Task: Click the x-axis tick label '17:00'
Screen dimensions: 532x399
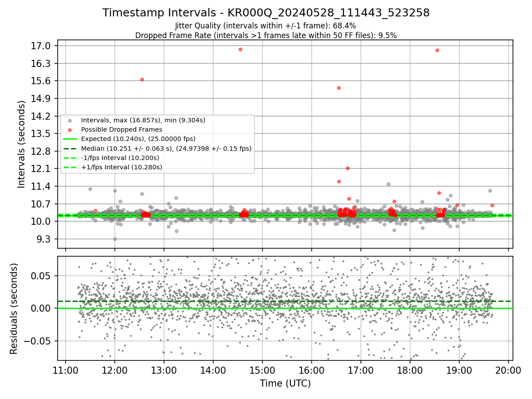Action: 360,370
